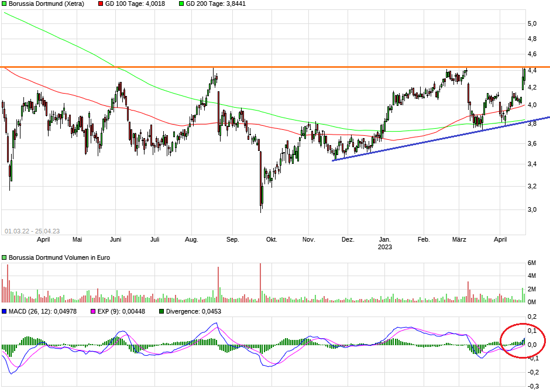This screenshot has height=392, width=550.
Task: Click the 'Feb.' month label
Action: 424,239
